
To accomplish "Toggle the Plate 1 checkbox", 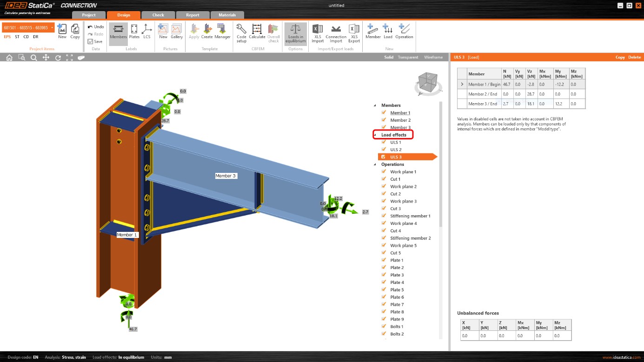I will click(x=384, y=260).
